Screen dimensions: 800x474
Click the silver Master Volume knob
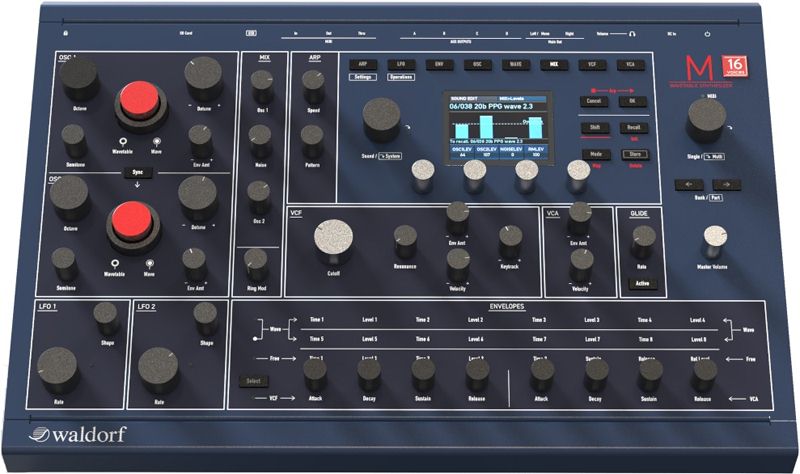click(x=714, y=238)
